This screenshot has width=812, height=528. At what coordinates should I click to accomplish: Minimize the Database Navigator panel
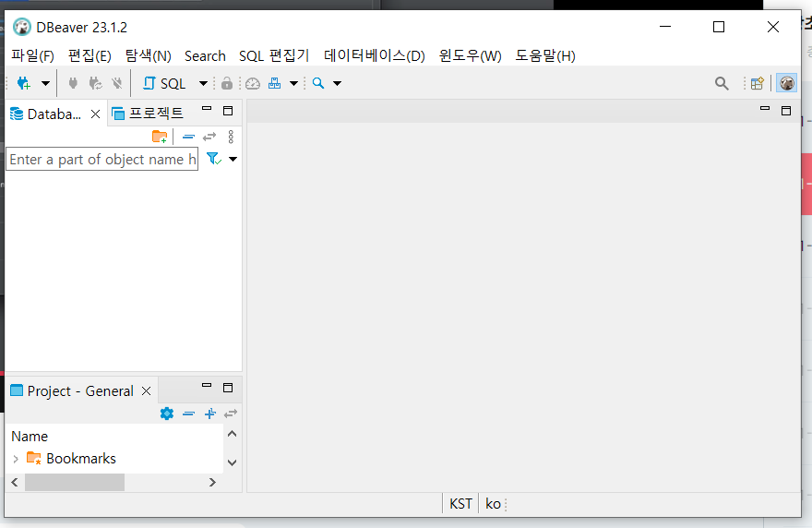click(x=207, y=109)
